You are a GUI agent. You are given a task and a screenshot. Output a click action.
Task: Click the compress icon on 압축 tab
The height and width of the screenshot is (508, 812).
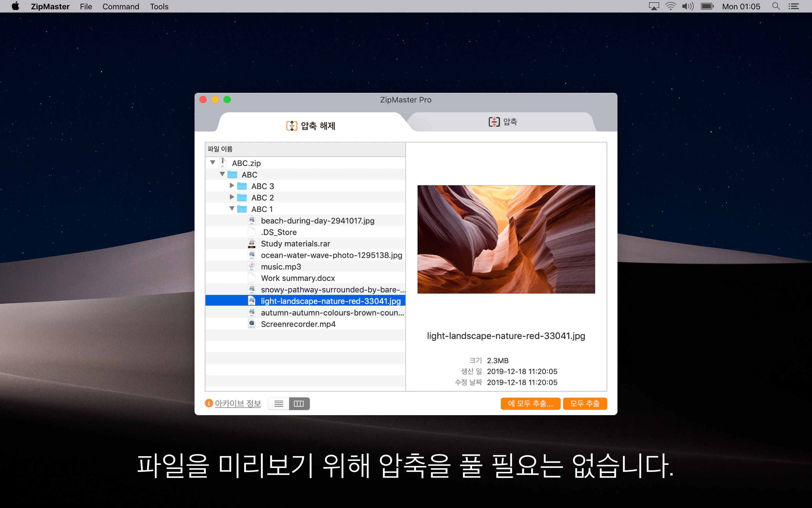click(494, 122)
